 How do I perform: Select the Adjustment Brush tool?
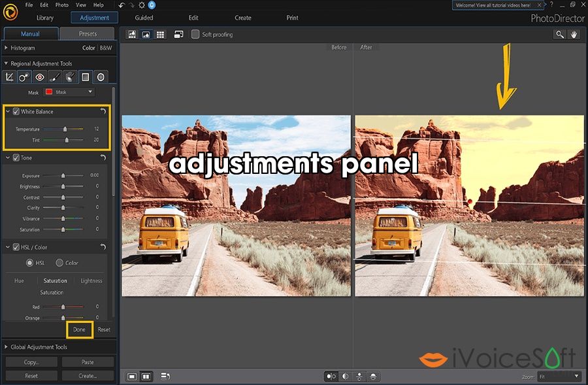tap(55, 77)
